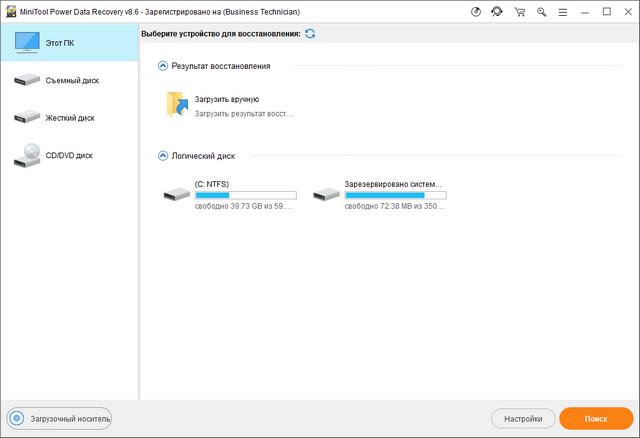Click the Загрузочный носитель button
The height and width of the screenshot is (438, 640).
(x=59, y=418)
